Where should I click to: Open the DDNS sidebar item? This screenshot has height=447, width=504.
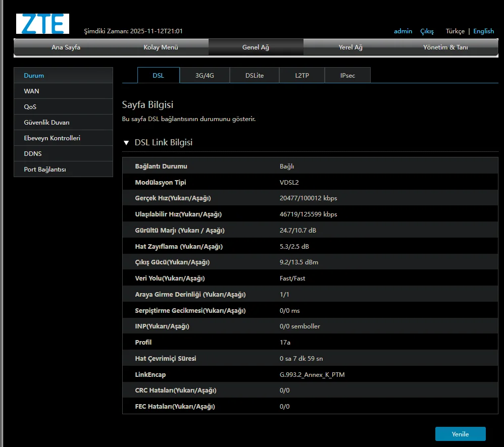click(33, 154)
